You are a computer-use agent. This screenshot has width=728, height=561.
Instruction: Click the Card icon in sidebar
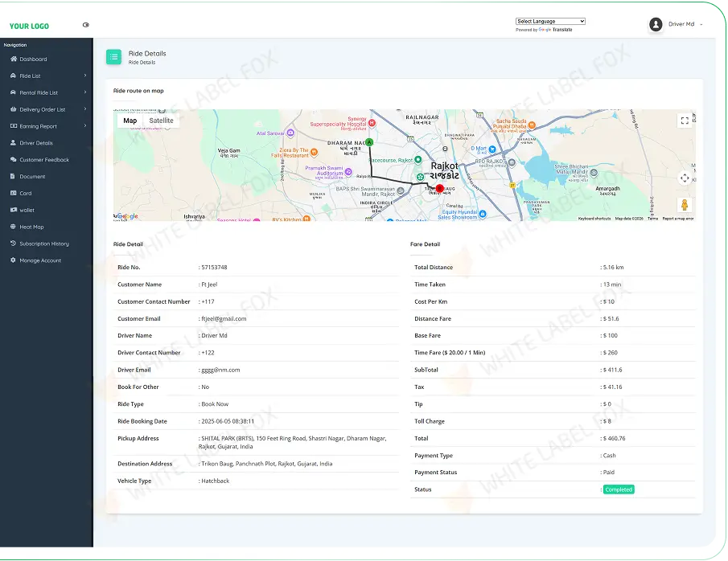pos(14,193)
